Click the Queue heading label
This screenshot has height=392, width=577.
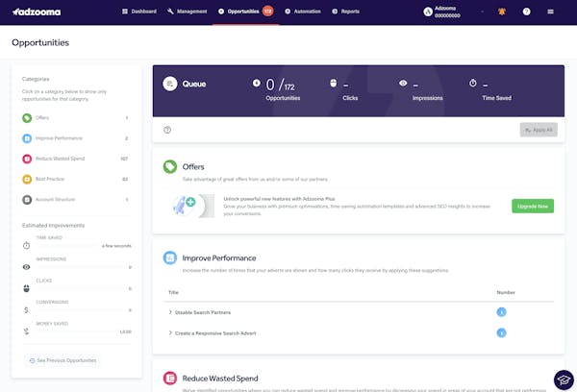(194, 84)
